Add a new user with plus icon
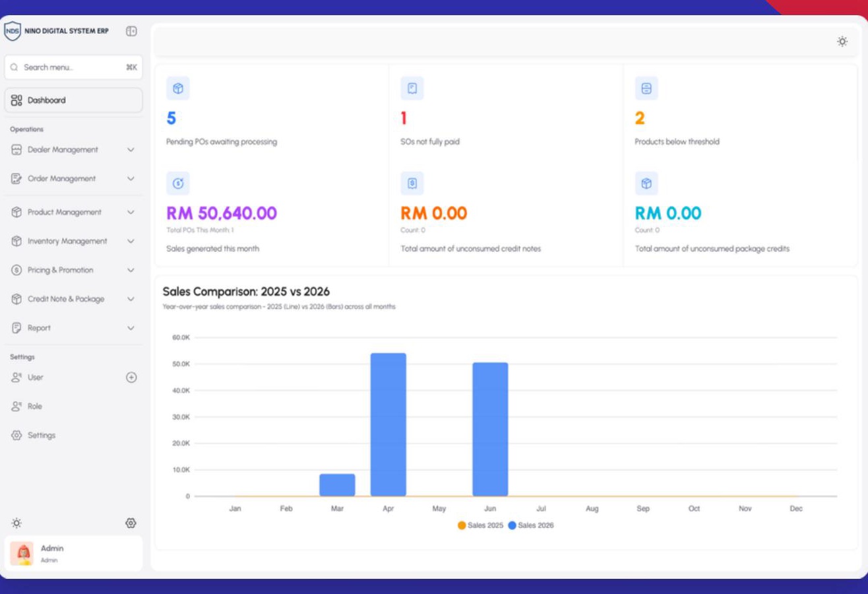 [x=131, y=378]
